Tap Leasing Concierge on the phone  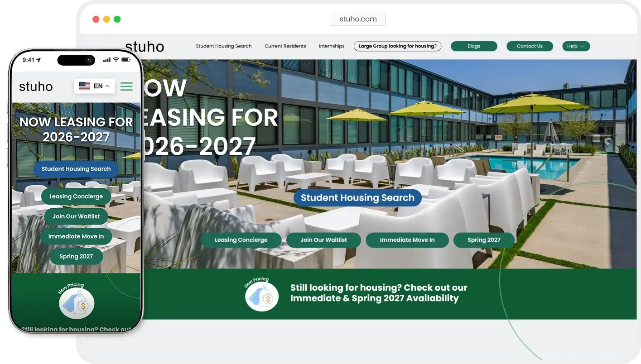coord(76,196)
